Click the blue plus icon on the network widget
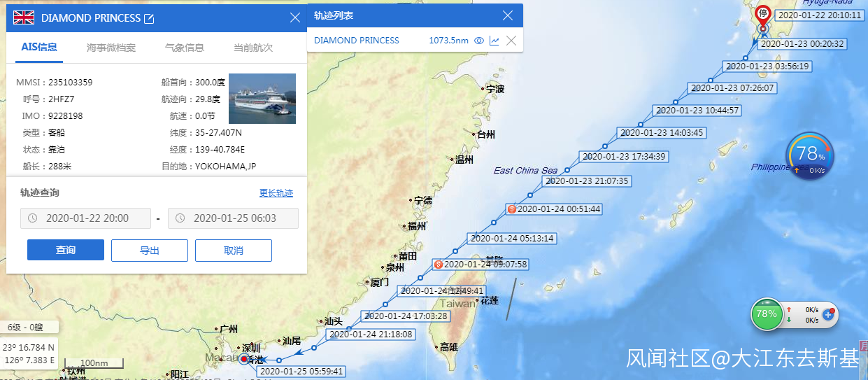868x380 pixels. pos(828,315)
